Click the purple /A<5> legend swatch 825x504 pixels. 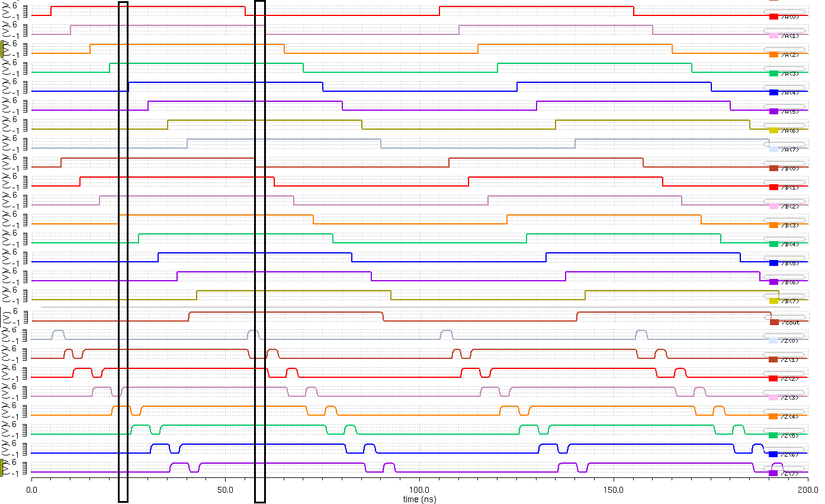(773, 111)
